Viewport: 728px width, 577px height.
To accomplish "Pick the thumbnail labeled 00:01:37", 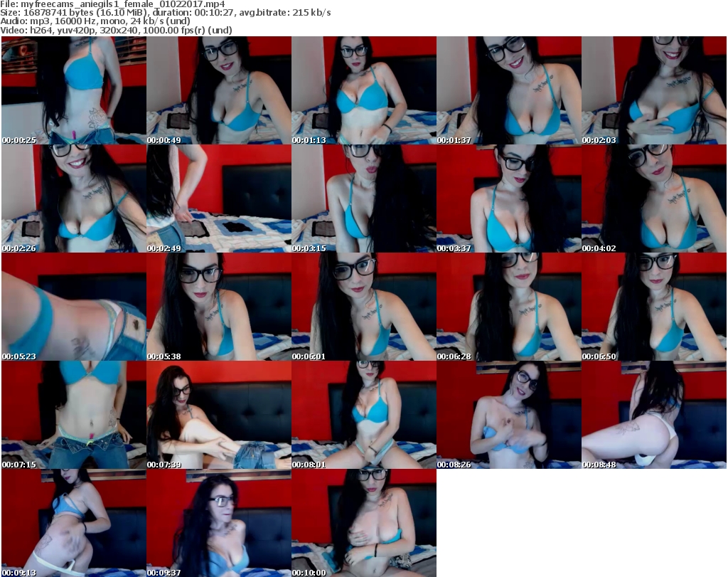I will coord(509,90).
